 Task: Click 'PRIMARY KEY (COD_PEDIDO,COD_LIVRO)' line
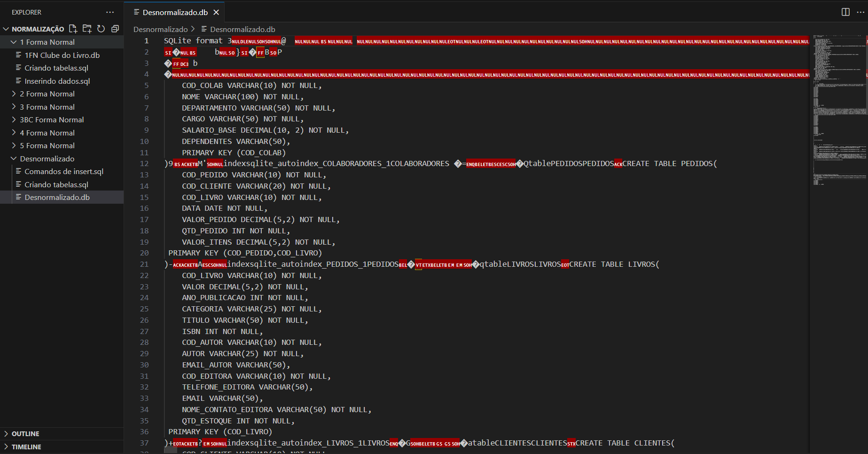[245, 253]
